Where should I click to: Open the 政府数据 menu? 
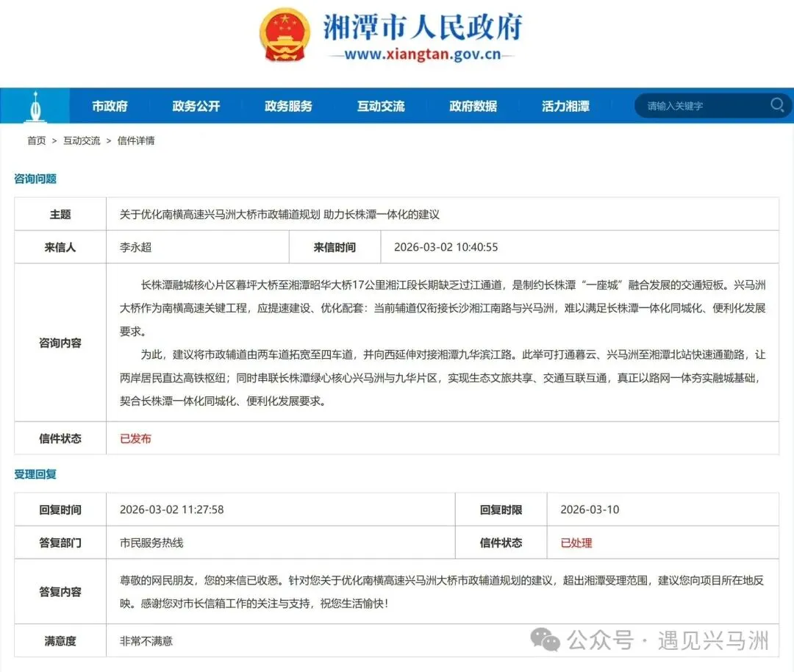click(x=473, y=106)
